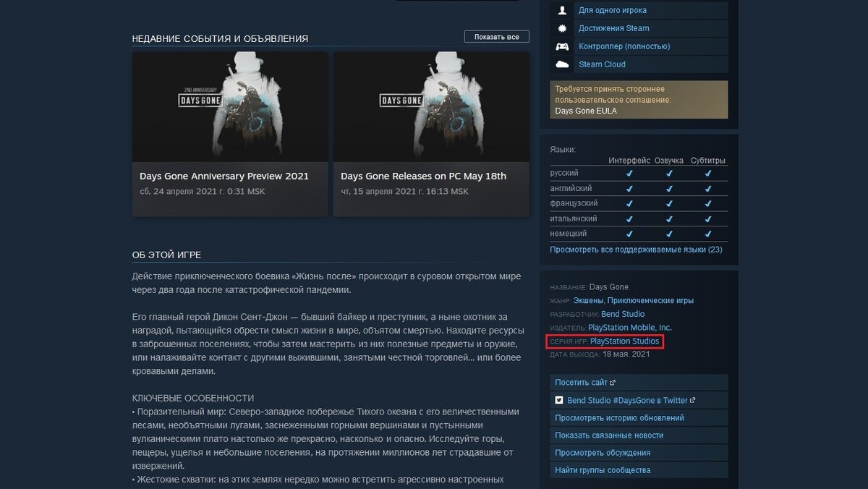This screenshot has height=489, width=868.
Task: Click Просмотреть обсуждения
Action: click(639, 453)
